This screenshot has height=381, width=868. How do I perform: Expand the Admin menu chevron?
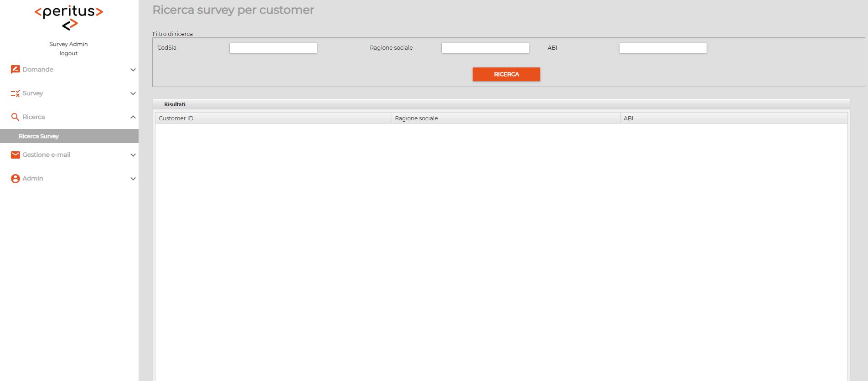pos(133,179)
